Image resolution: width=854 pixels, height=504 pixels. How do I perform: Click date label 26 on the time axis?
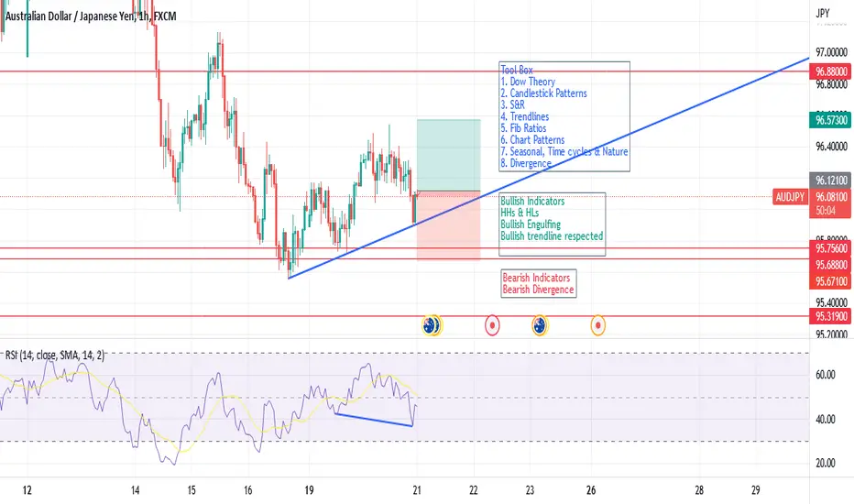click(591, 490)
